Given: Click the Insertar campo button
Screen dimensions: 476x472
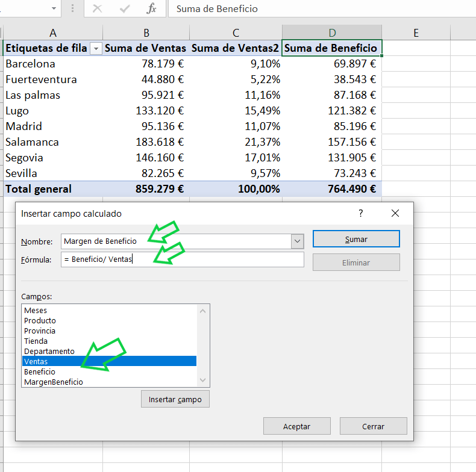Looking at the screenshot, I should coord(175,399).
